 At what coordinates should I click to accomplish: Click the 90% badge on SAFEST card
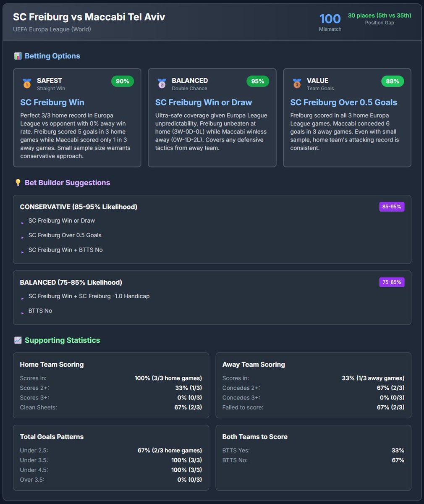123,81
